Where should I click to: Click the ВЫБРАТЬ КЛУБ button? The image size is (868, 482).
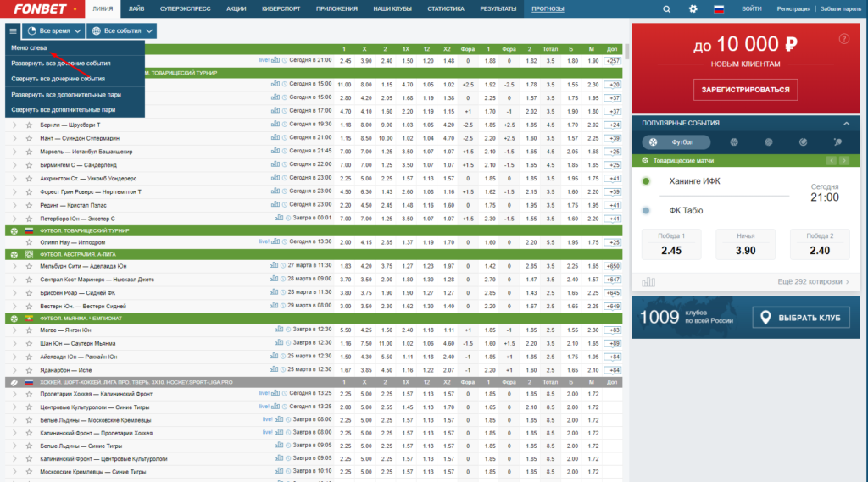click(801, 318)
